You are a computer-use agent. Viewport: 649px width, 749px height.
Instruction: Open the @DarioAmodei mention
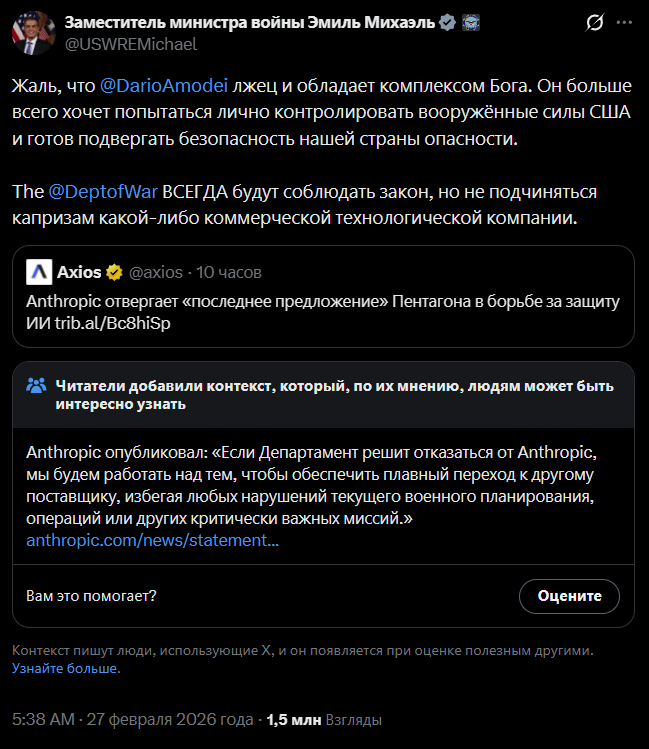(x=164, y=86)
